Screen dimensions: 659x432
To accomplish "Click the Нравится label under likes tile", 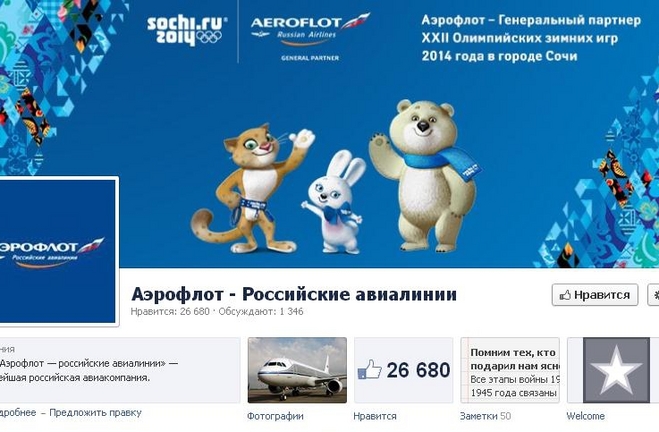I will tap(374, 416).
